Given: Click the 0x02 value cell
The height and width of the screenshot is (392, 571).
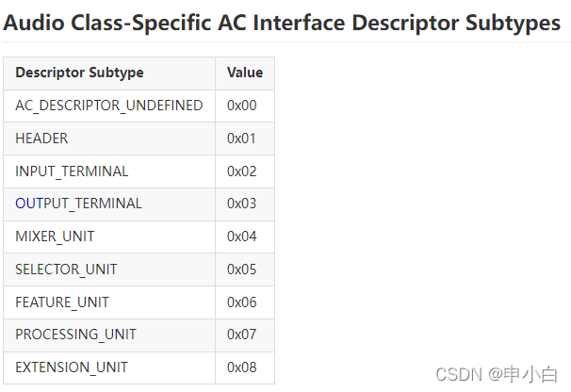Looking at the screenshot, I should (245, 171).
